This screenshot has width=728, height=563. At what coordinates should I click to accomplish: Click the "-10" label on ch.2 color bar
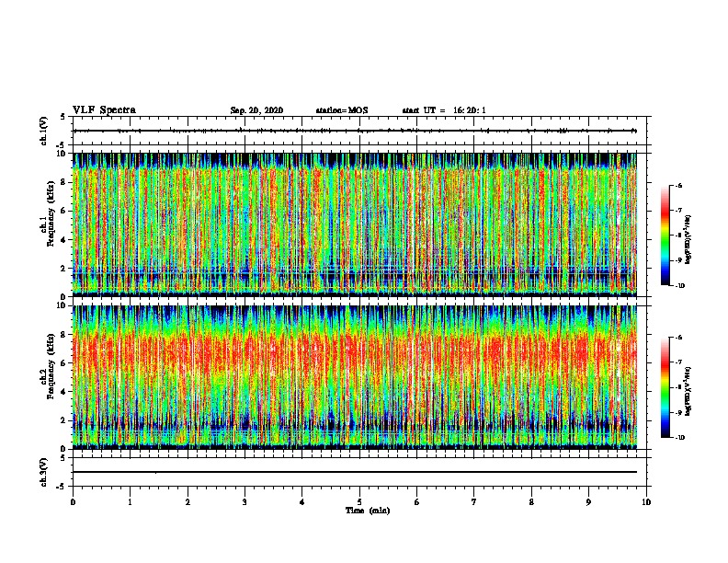tap(680, 438)
